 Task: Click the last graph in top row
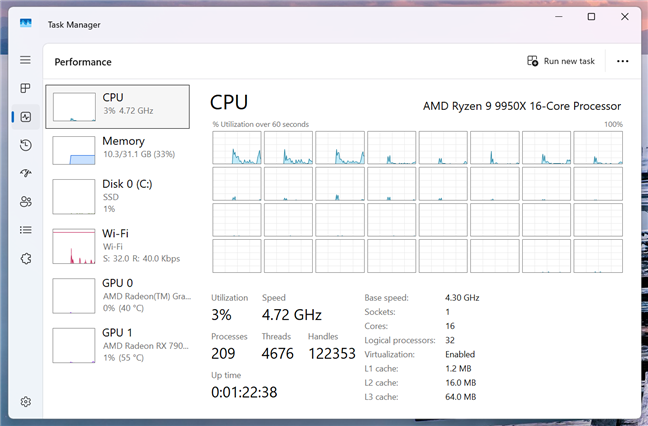point(598,148)
